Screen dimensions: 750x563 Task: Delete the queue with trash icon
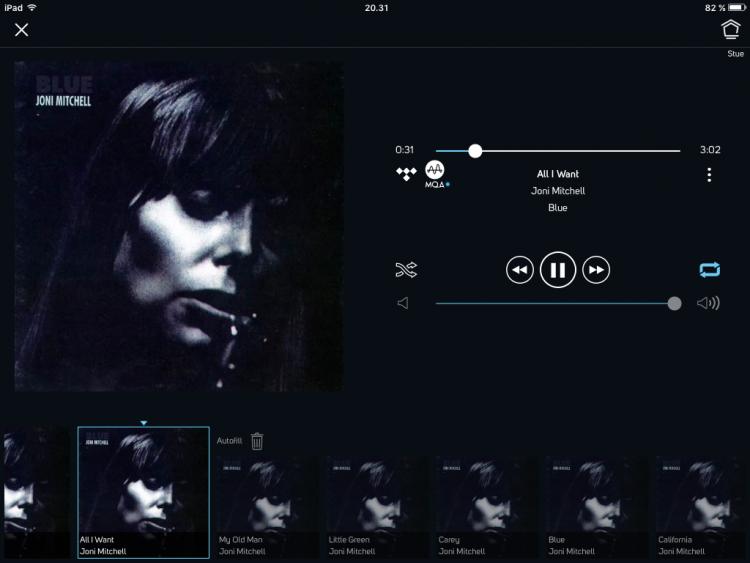click(257, 441)
